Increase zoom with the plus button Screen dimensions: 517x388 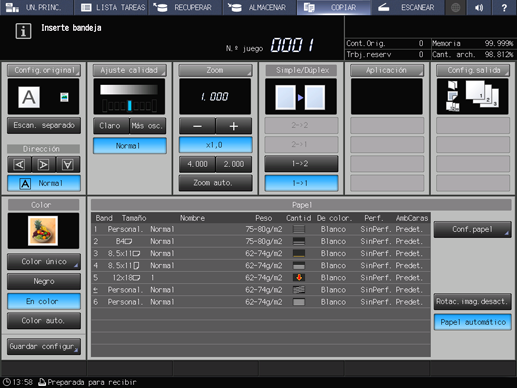coord(234,126)
